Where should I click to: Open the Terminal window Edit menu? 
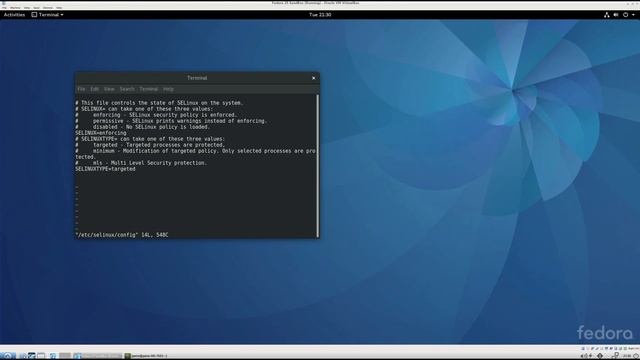(x=95, y=89)
